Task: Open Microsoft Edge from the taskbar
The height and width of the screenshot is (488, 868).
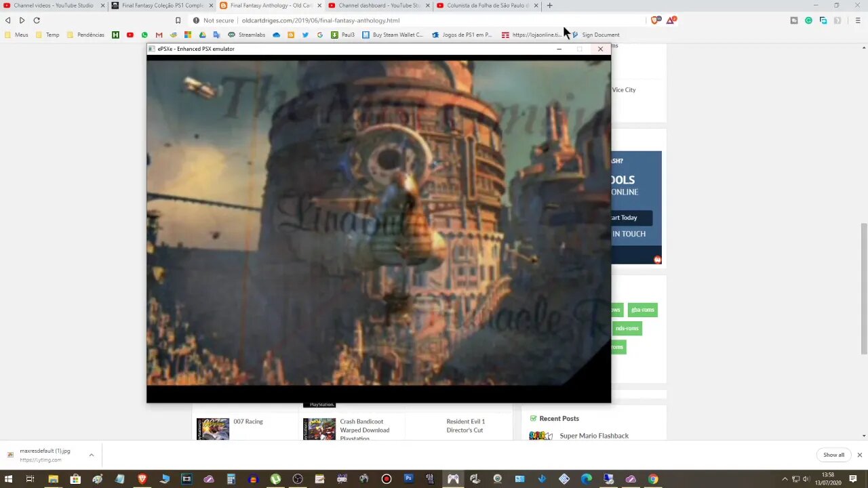Action: point(586,479)
